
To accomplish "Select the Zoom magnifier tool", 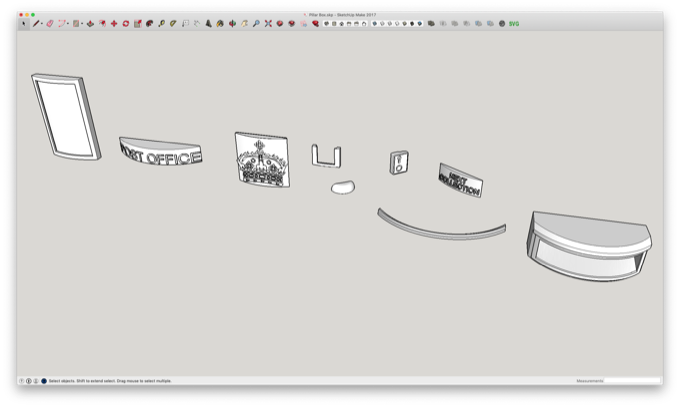I will pos(256,24).
